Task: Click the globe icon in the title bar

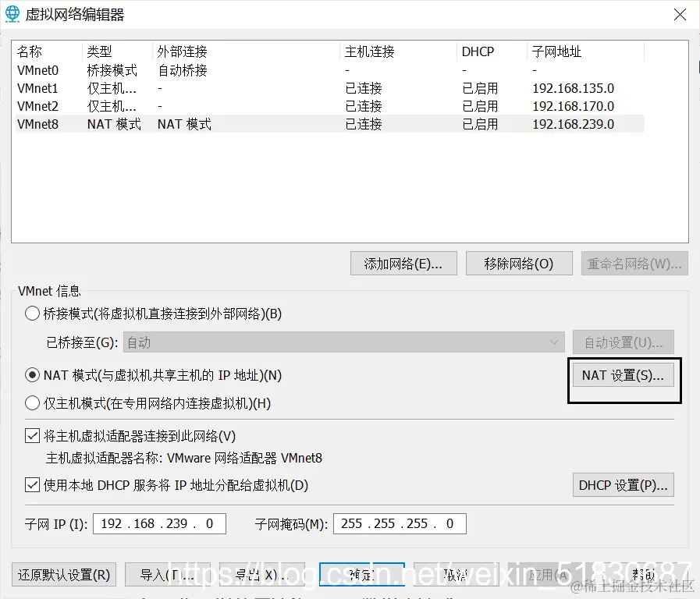Action: [12, 14]
